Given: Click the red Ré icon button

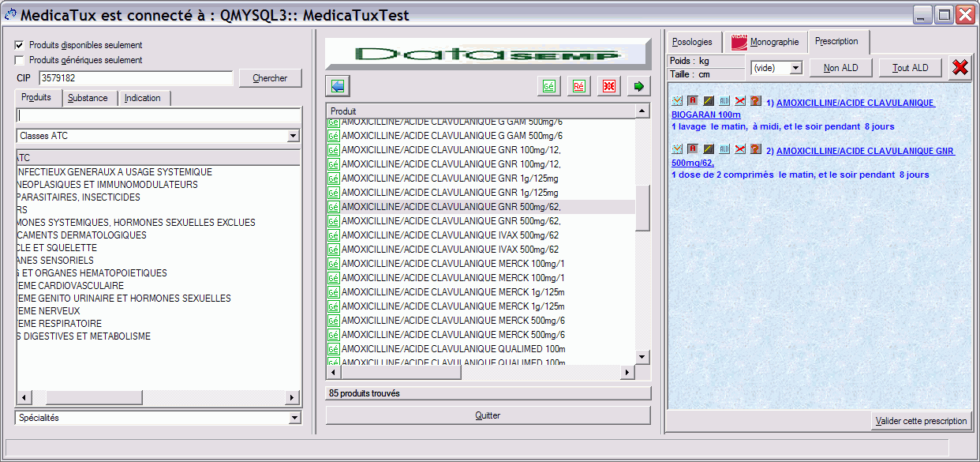Looking at the screenshot, I should 578,86.
